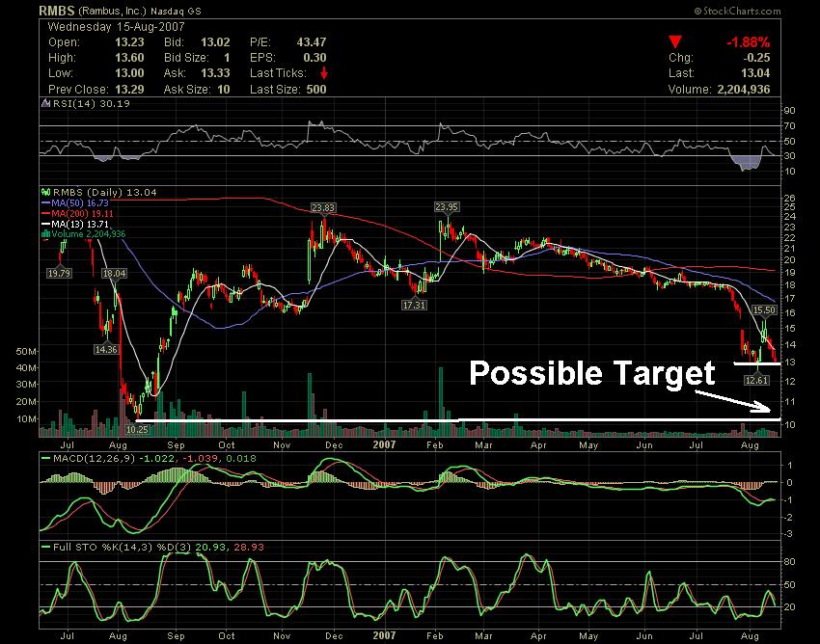Viewport: 820px width, 644px height.
Task: Click the 10M volume axis label
Action: (x=26, y=419)
